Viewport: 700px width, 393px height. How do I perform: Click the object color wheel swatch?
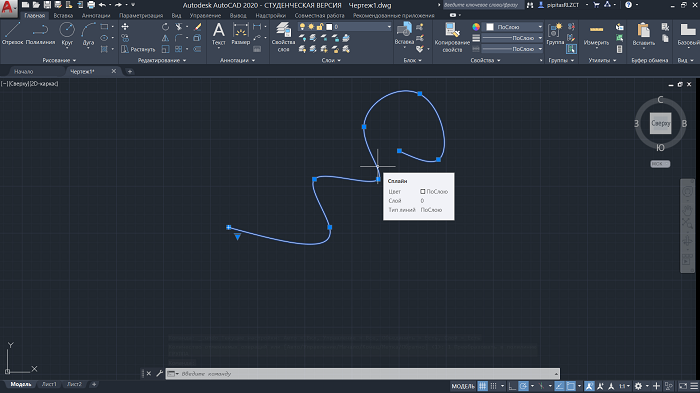tap(476, 27)
